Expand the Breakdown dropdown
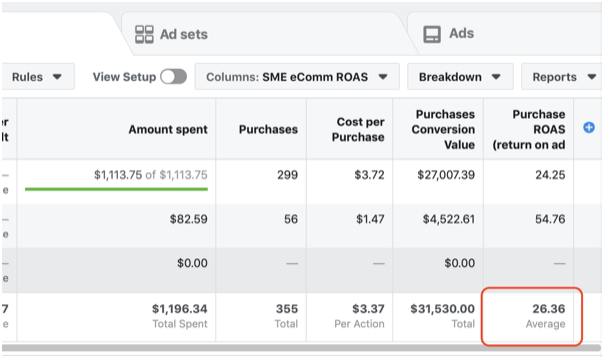Viewport: 604px width, 360px height. click(x=460, y=77)
